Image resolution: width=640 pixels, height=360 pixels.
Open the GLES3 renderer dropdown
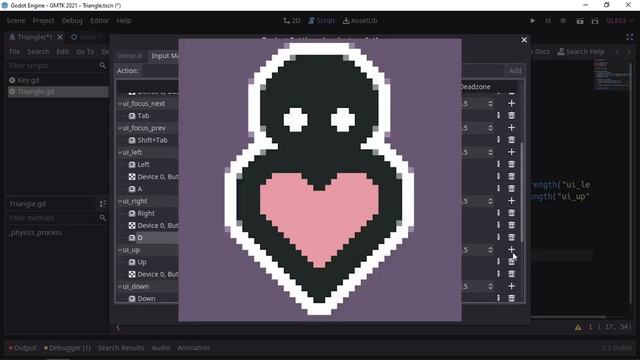pos(620,20)
